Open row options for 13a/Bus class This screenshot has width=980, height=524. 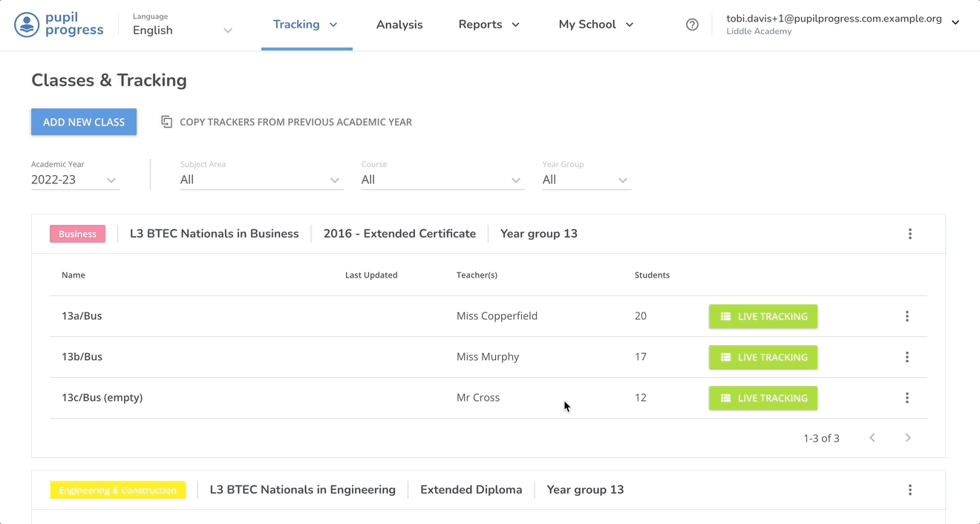[x=907, y=315]
